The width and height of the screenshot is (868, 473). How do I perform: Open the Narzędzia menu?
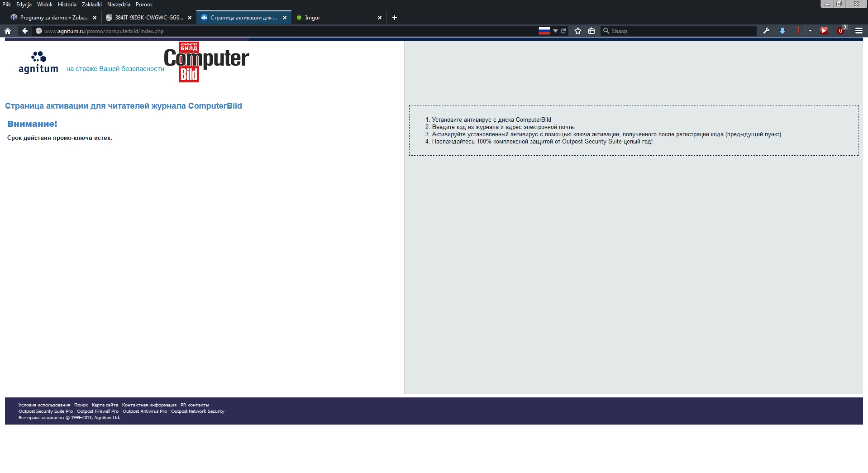(x=119, y=5)
